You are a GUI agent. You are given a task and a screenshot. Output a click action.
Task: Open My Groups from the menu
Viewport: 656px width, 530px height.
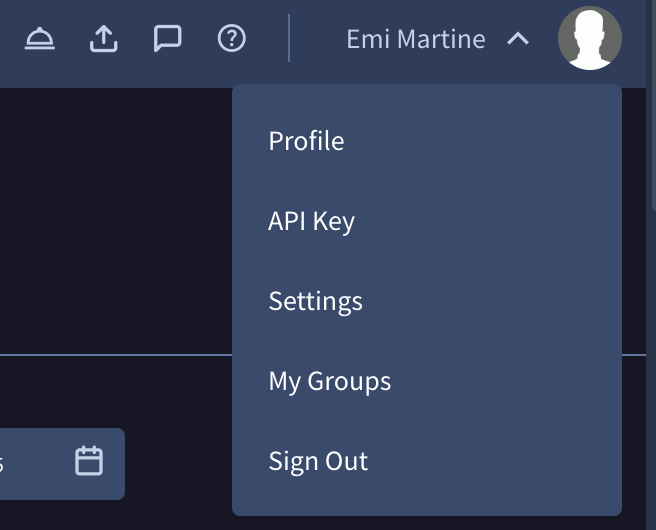tap(329, 381)
